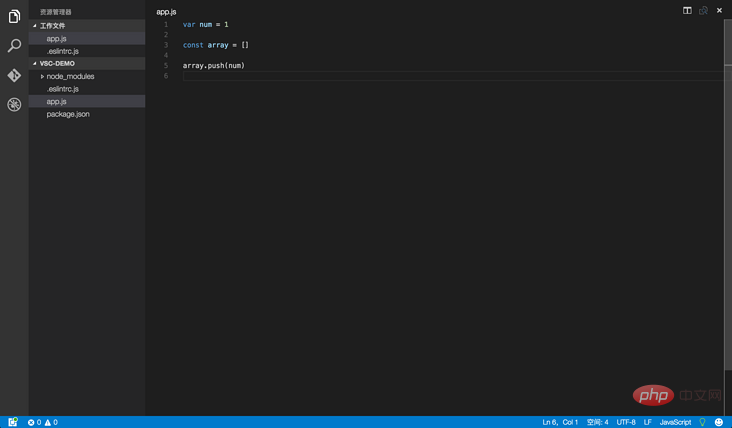Close the app.js editor with the X icon

(719, 11)
